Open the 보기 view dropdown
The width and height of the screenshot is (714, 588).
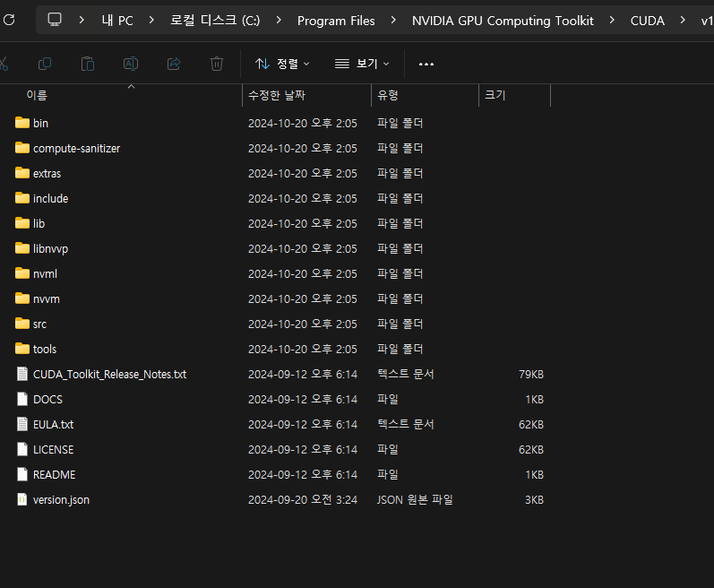362,64
